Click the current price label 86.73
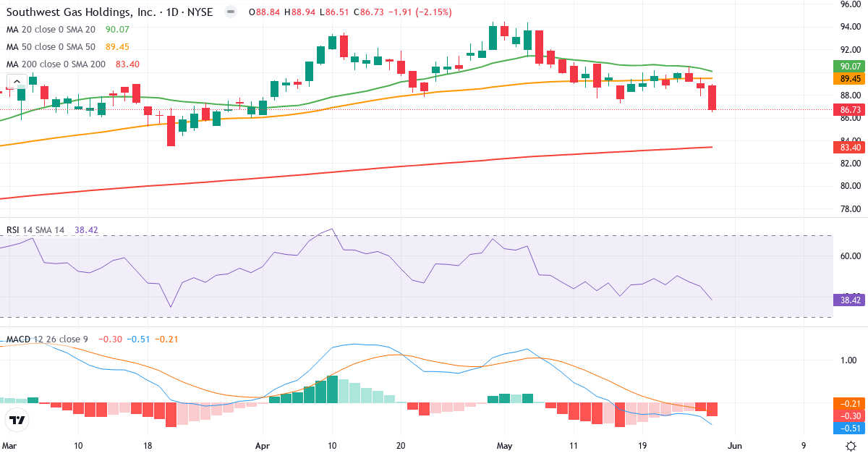This screenshot has width=868, height=456. [x=850, y=110]
